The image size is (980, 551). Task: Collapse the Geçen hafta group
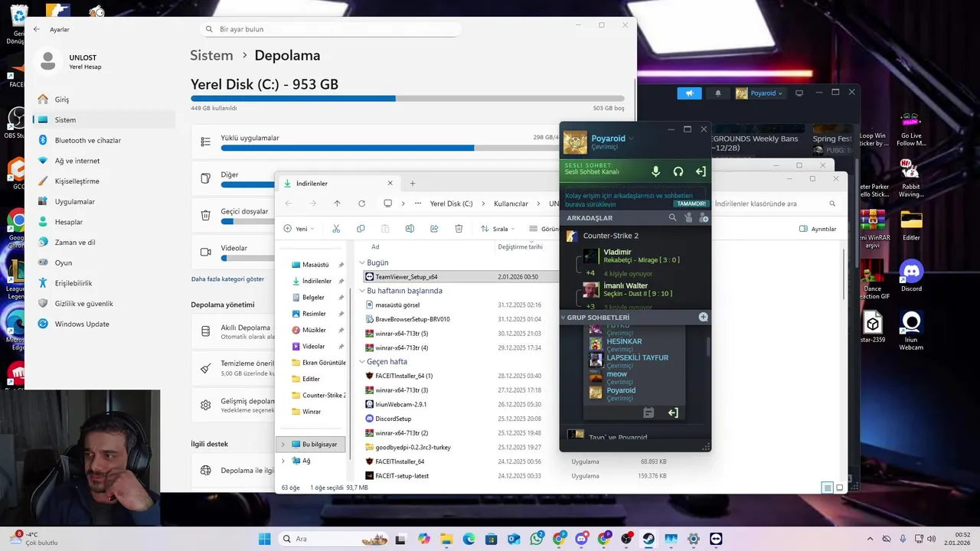tap(362, 361)
